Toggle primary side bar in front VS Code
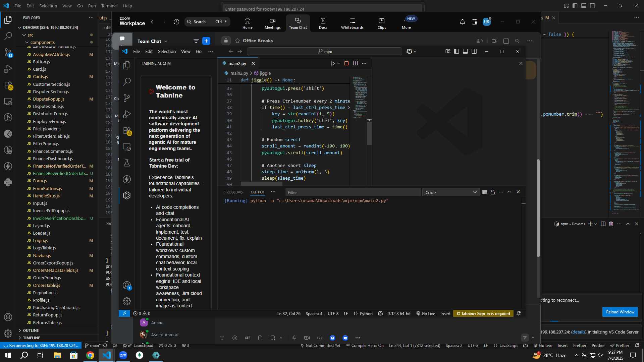This screenshot has height=362, width=644. pos(457,51)
